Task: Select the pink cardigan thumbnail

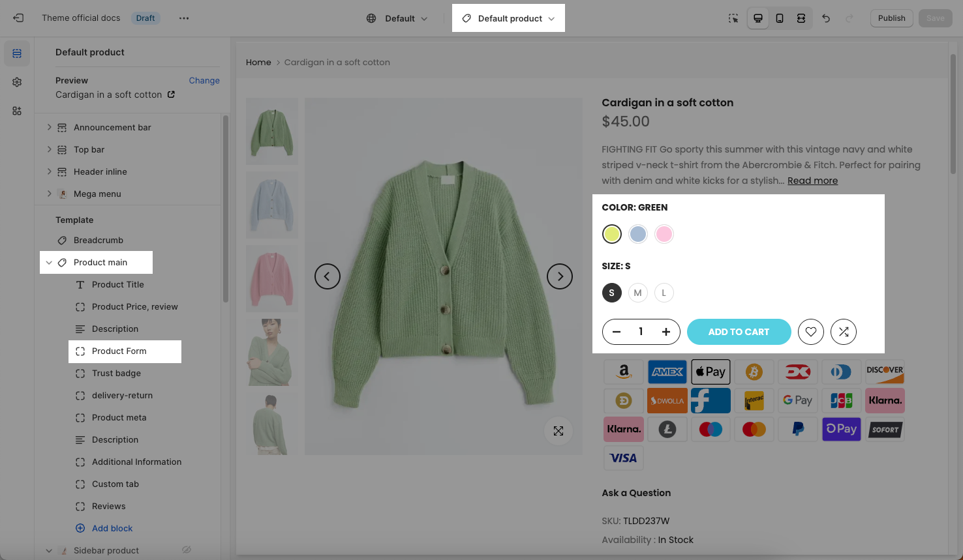Action: click(272, 279)
